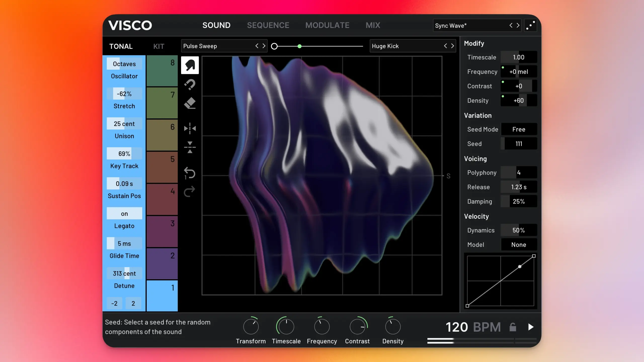
Task: Go to next Huge Kick preset arrow
Action: pyautogui.click(x=452, y=46)
